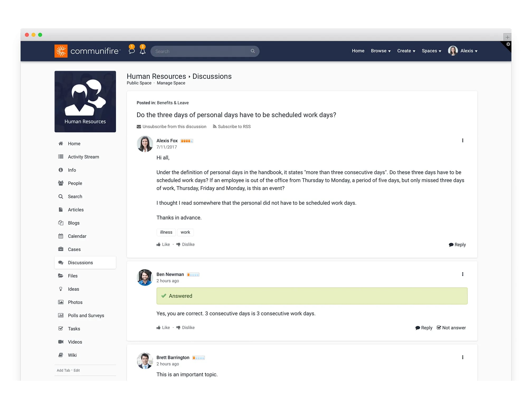Click Brett Barrington's reputation level bar
This screenshot has width=532, height=399.
point(198,358)
